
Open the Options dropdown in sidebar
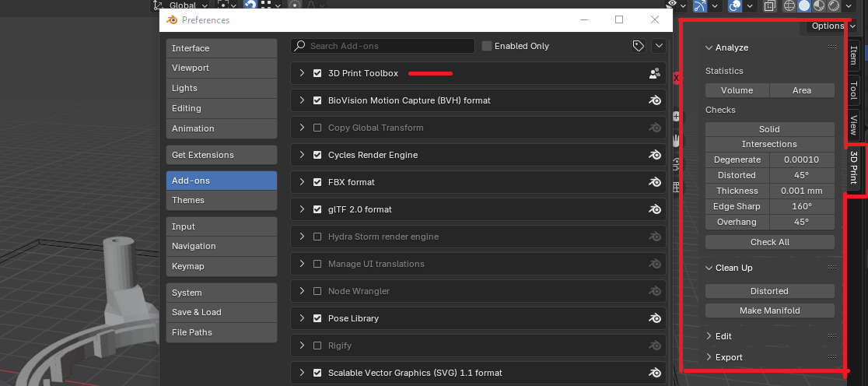point(831,26)
